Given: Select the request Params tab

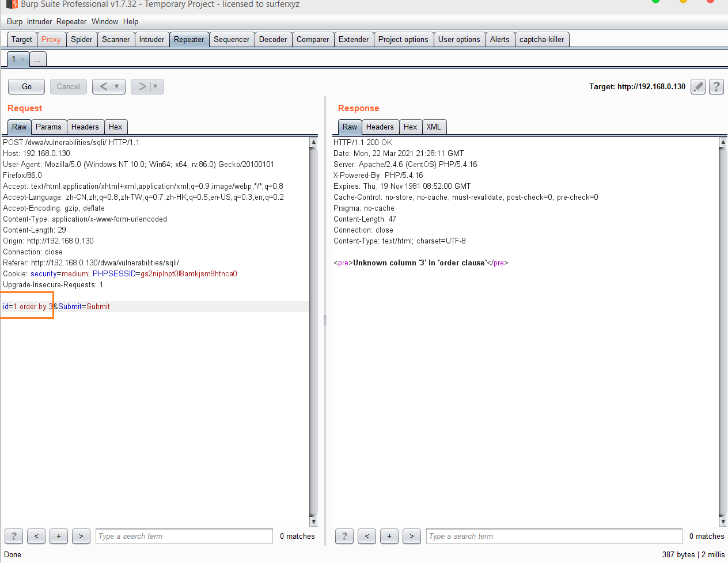Looking at the screenshot, I should click(48, 127).
